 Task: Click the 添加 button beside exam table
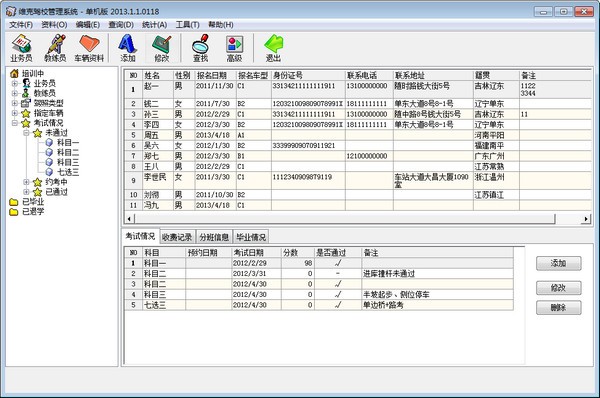click(558, 263)
